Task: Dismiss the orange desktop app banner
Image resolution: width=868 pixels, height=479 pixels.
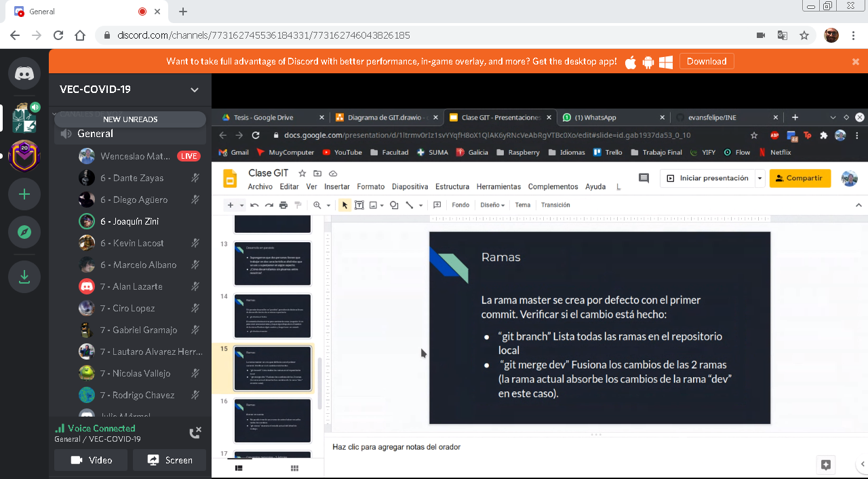Action: point(856,61)
